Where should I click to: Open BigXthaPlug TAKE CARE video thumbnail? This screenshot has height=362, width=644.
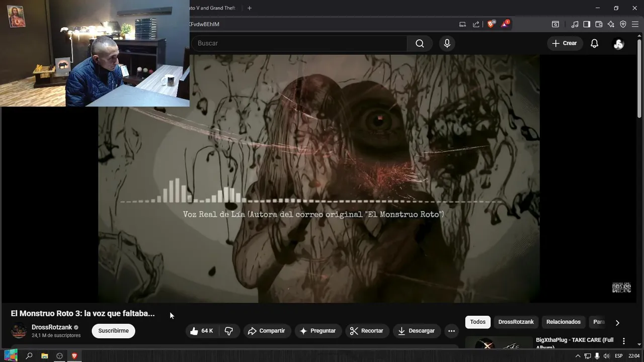[x=499, y=343]
